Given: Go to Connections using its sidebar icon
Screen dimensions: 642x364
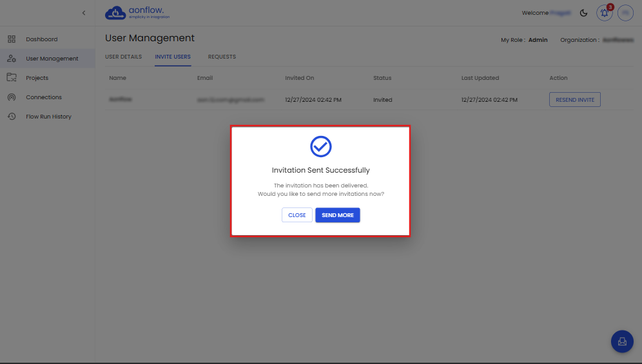Looking at the screenshot, I should coord(12,97).
